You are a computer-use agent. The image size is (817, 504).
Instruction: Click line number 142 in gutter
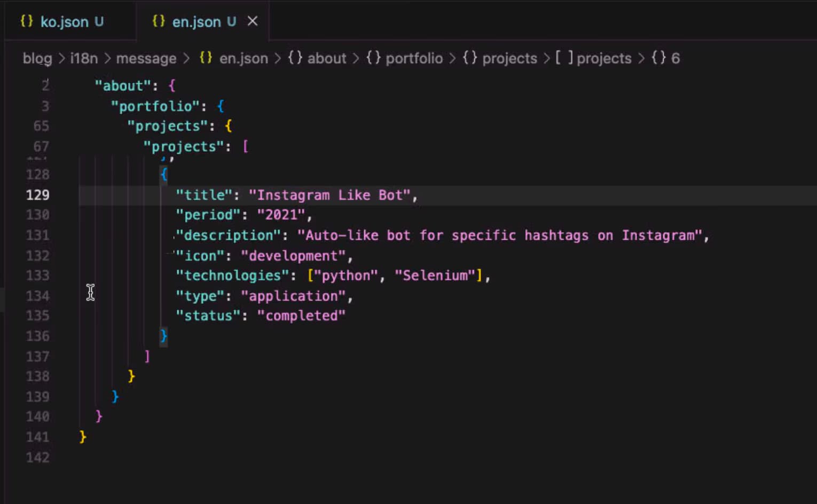38,458
